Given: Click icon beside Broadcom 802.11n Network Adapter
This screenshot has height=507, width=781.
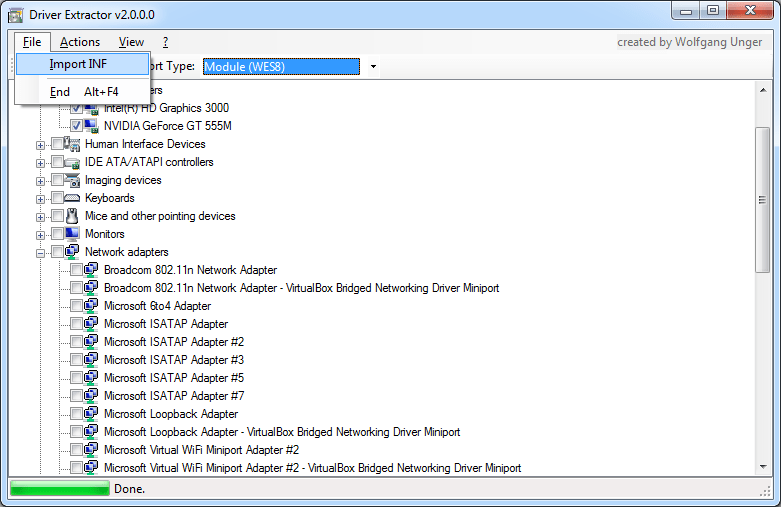Looking at the screenshot, I should [91, 270].
